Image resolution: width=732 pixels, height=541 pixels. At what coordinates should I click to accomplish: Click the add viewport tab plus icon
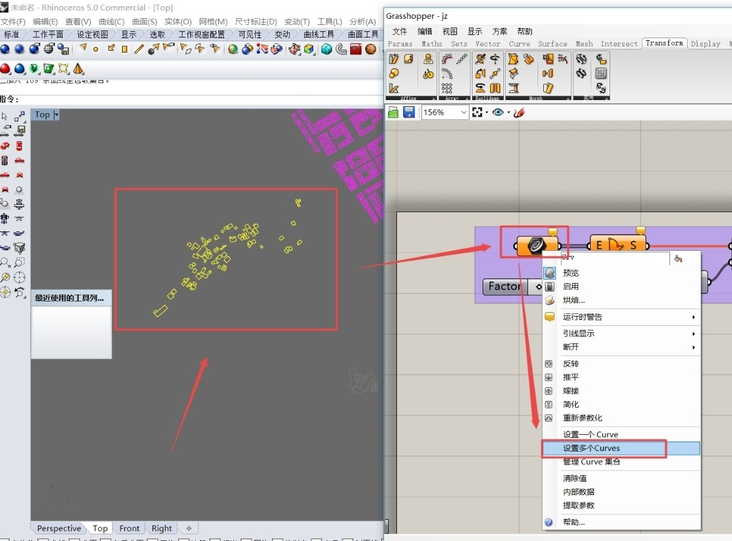coord(189,528)
